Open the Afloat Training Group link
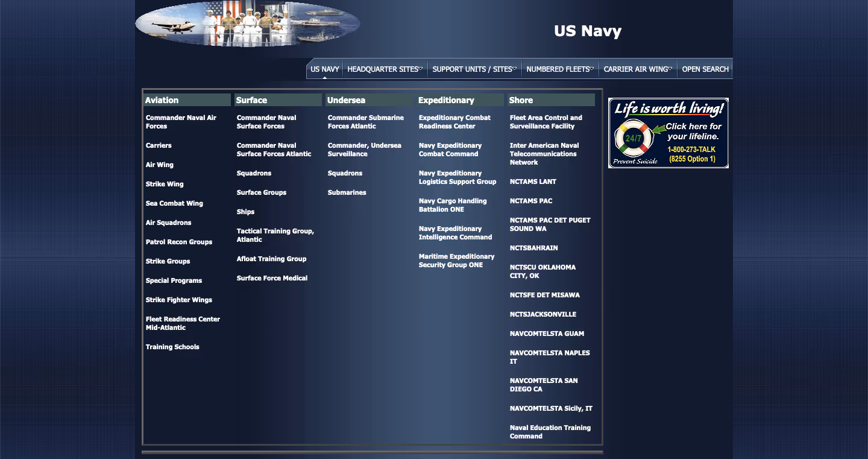 272,259
